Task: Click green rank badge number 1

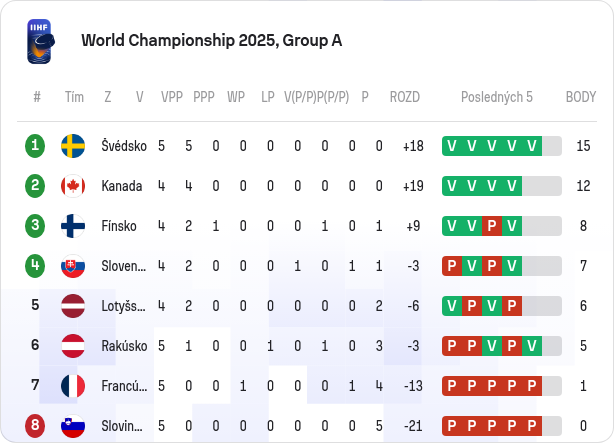Action: tap(35, 146)
